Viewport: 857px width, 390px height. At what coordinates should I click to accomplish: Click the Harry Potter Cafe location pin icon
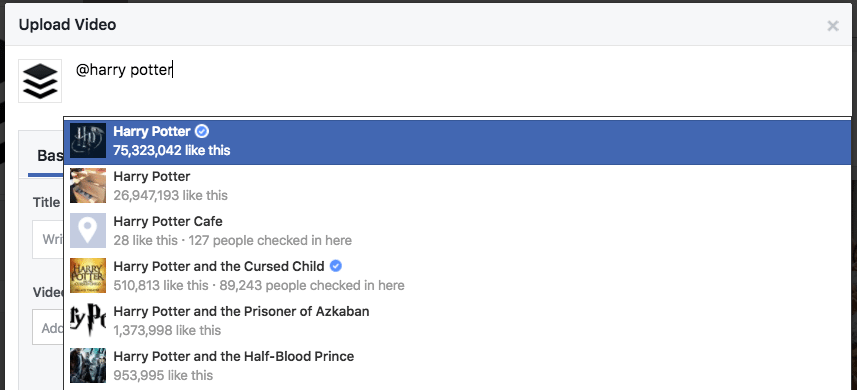pos(88,231)
